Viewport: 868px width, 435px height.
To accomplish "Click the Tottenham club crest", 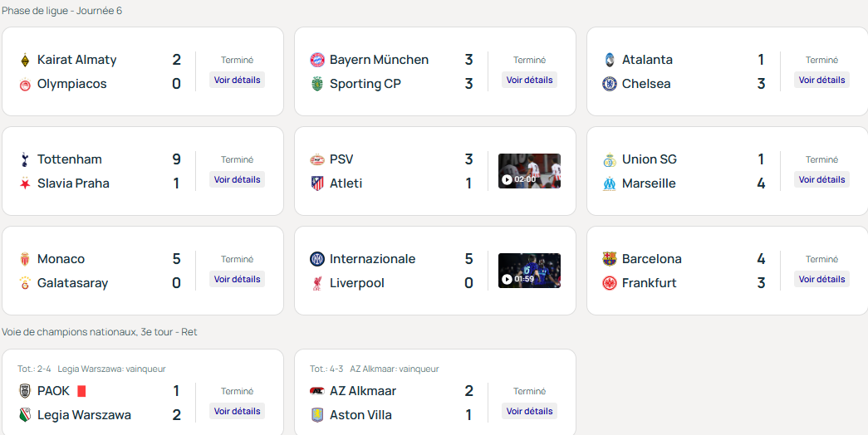I will click(24, 159).
